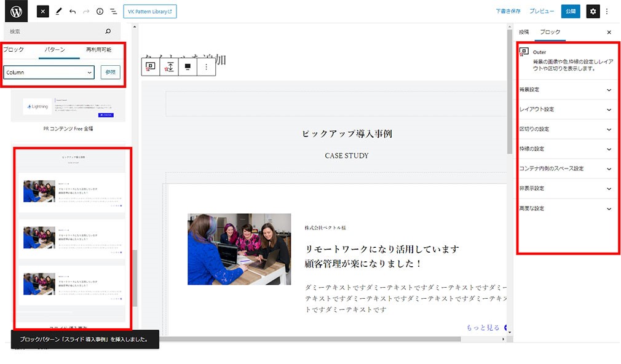The height and width of the screenshot is (364, 621).
Task: Open the block toolbar three-dot options
Action: coord(206,66)
